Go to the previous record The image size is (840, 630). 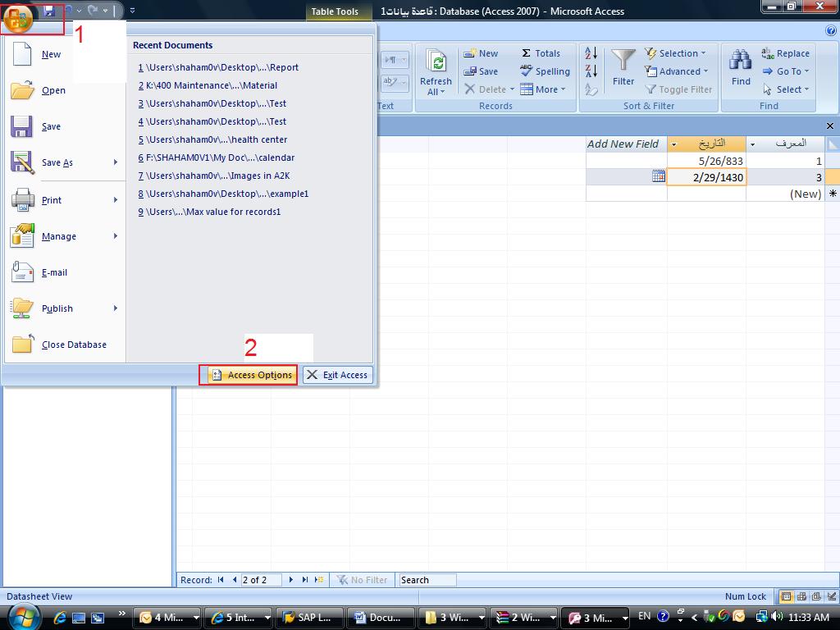click(234, 580)
